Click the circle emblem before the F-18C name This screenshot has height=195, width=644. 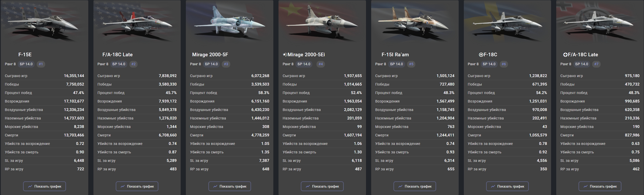tap(481, 54)
